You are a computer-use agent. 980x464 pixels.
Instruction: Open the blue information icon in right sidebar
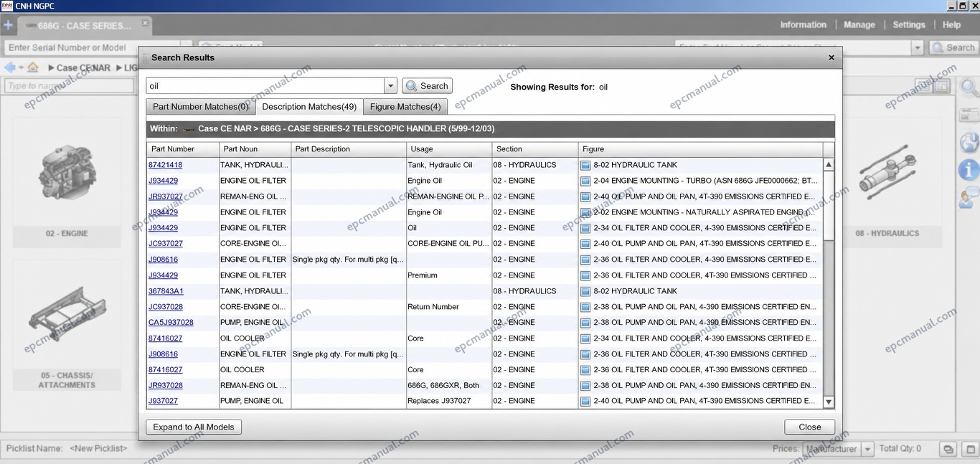pos(969,169)
